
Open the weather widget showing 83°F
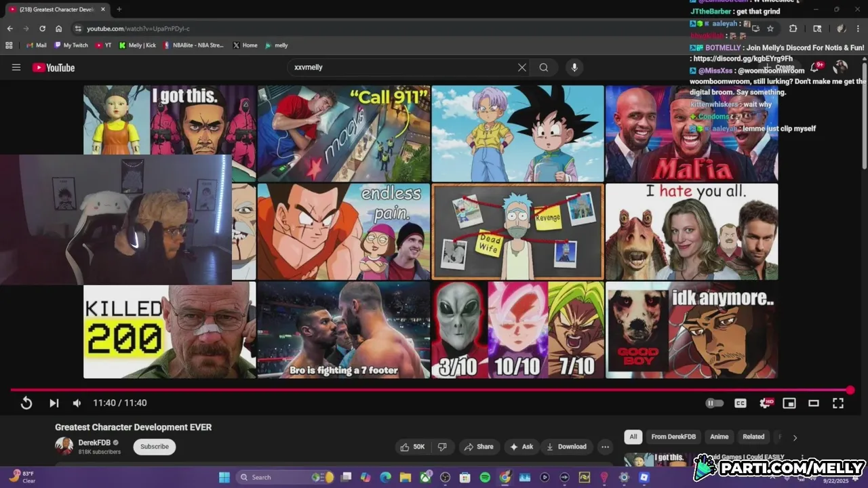(22, 477)
